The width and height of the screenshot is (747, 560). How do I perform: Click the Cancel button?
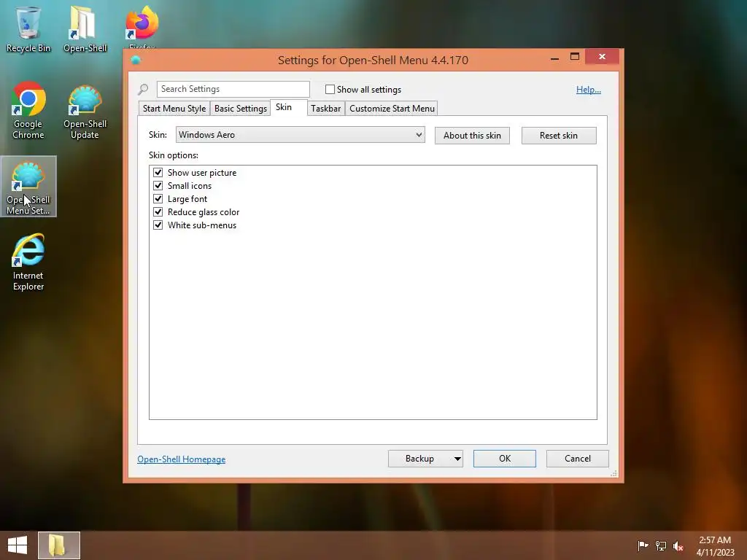(578, 459)
